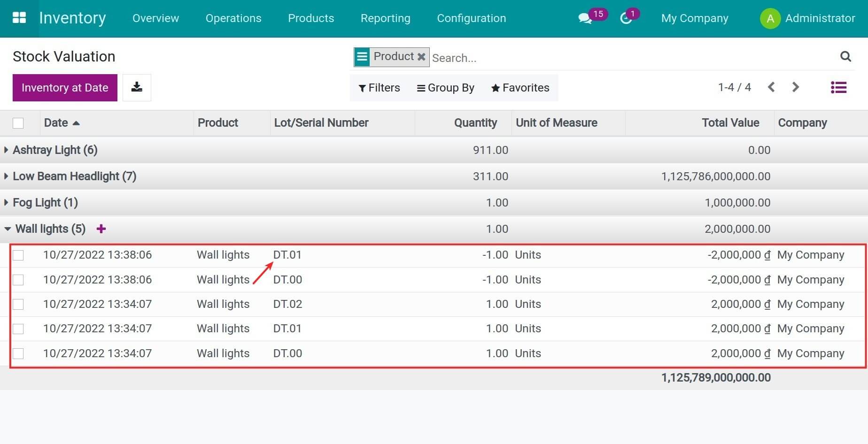This screenshot has width=868, height=444.
Task: Go to the next page arrow
Action: tap(795, 87)
